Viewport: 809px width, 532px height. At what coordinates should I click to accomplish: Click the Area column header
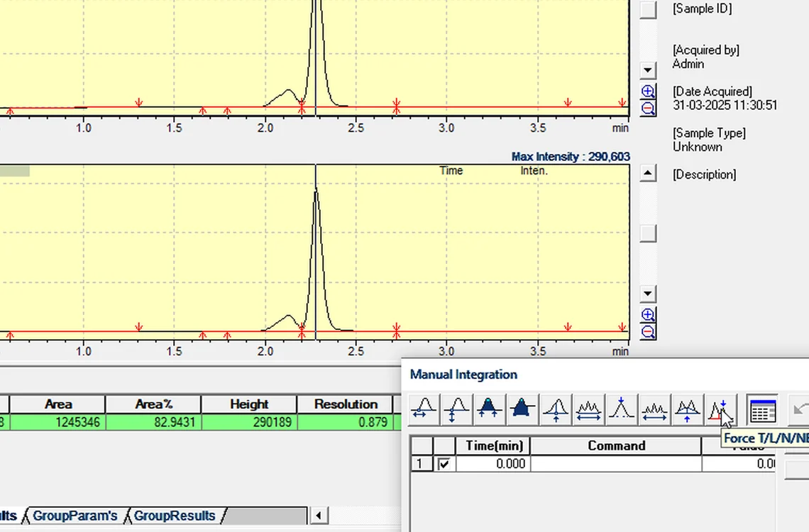click(57, 404)
